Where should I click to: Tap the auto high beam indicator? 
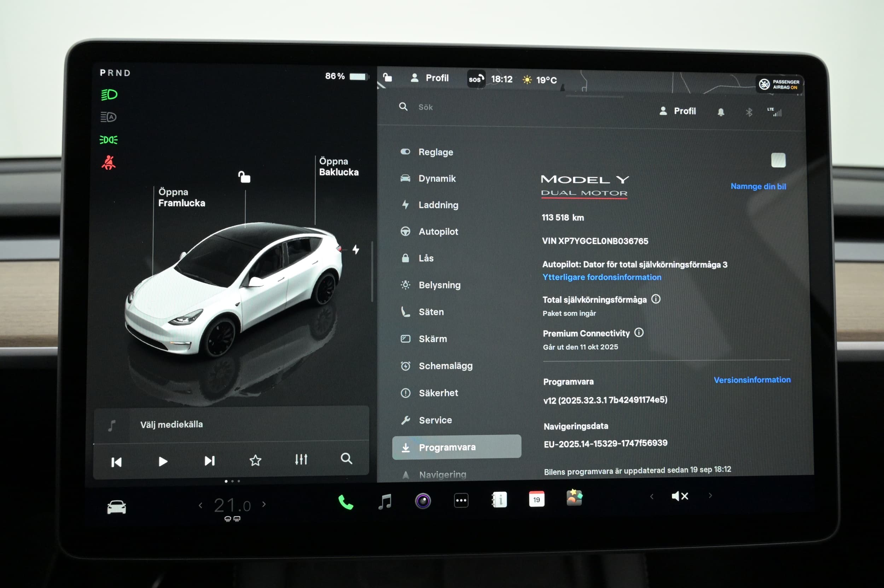(x=109, y=117)
